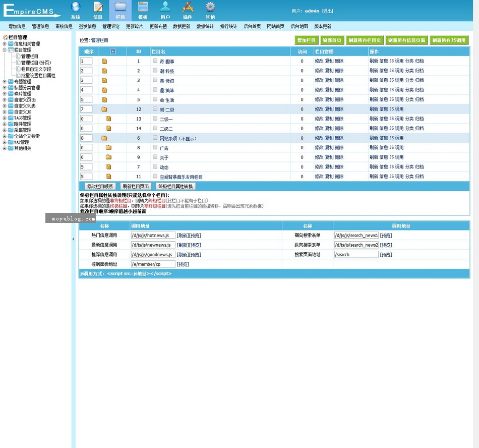Click the order field in the 奇·趣事 row

pos(86,61)
